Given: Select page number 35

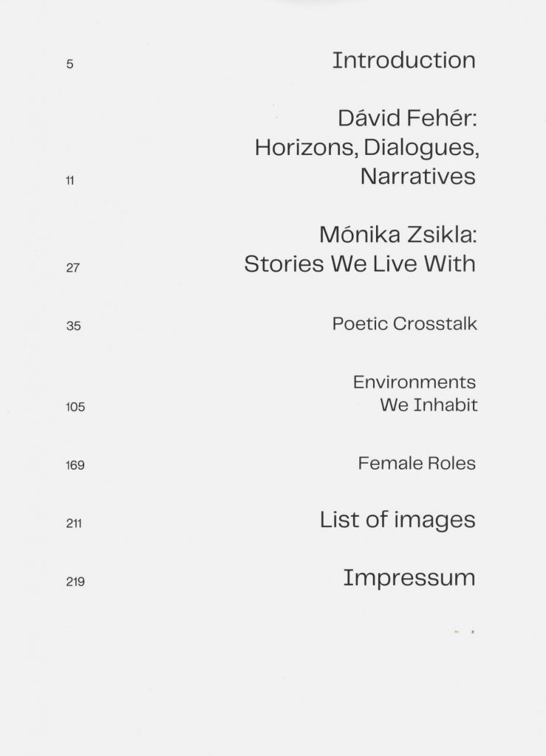Looking at the screenshot, I should click(x=73, y=326).
